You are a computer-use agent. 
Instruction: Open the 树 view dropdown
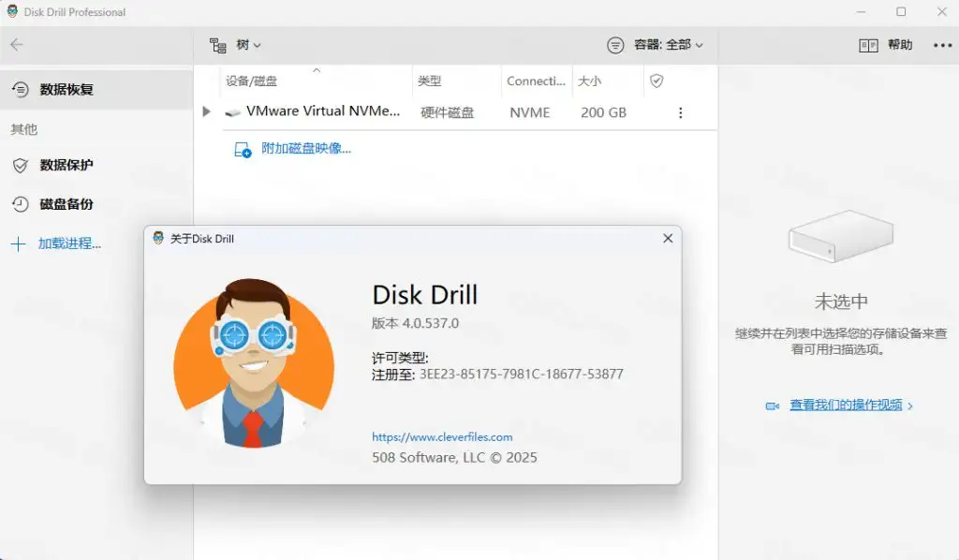(248, 45)
